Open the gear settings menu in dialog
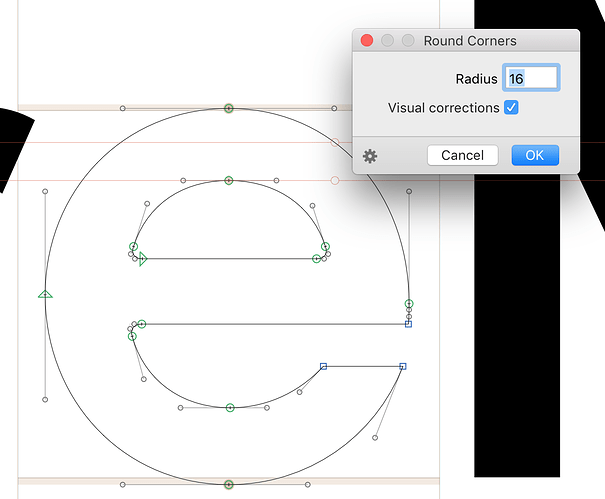Image resolution: width=605 pixels, height=499 pixels. click(370, 156)
